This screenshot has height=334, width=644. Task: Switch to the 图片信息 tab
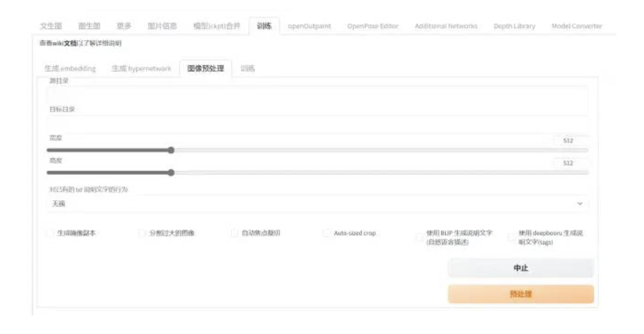coord(162,26)
